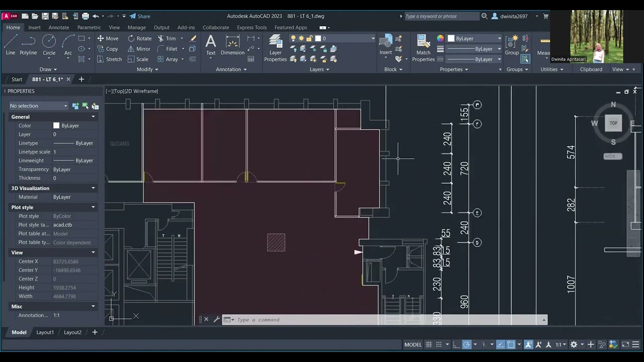
Task: Collapse the 3D Visualization section
Action: click(93, 188)
